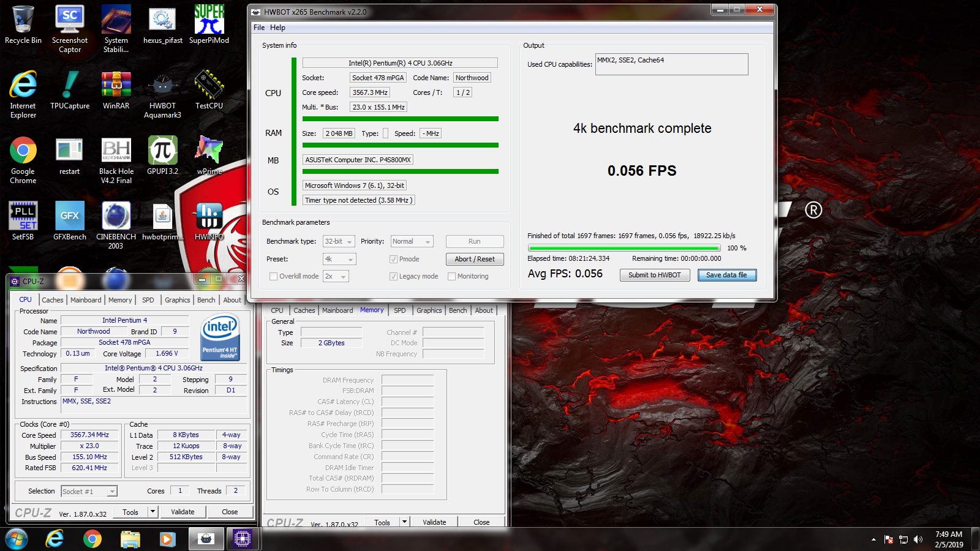The height and width of the screenshot is (551, 980).
Task: Open GFXBench desktop icon
Action: click(x=70, y=221)
